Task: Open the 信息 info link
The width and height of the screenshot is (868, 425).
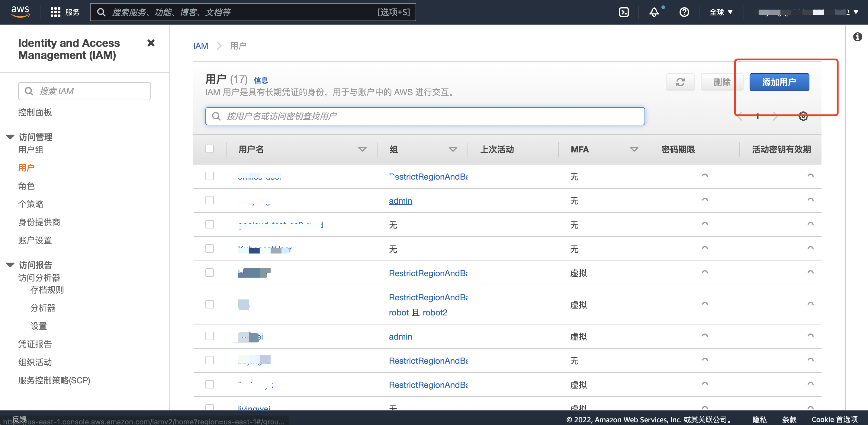Action: (x=261, y=80)
